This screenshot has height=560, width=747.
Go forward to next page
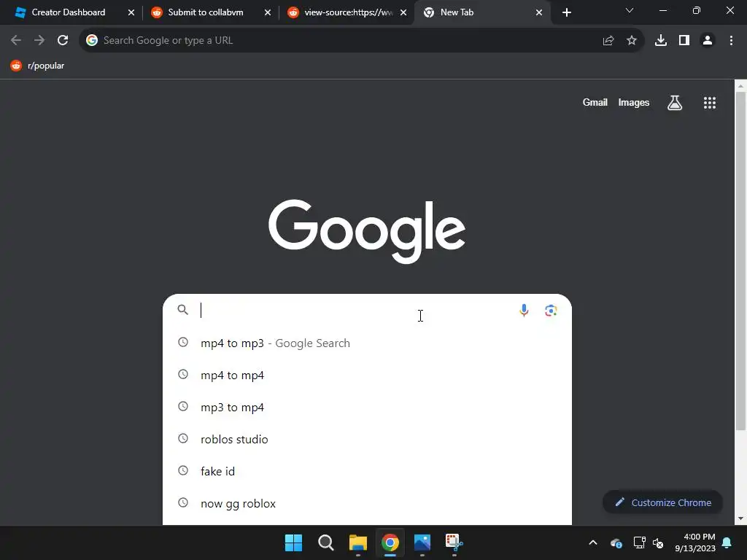click(39, 41)
